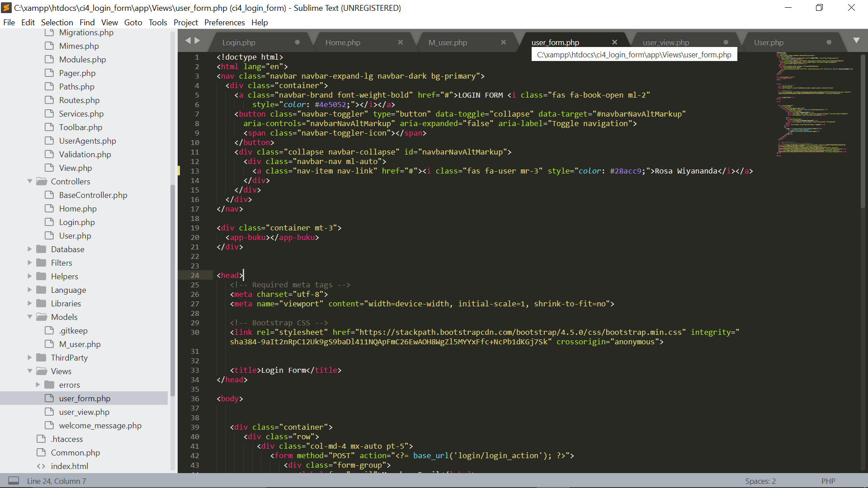Open .htaccess file in sidebar
Image resolution: width=868 pixels, height=488 pixels.
click(x=67, y=439)
